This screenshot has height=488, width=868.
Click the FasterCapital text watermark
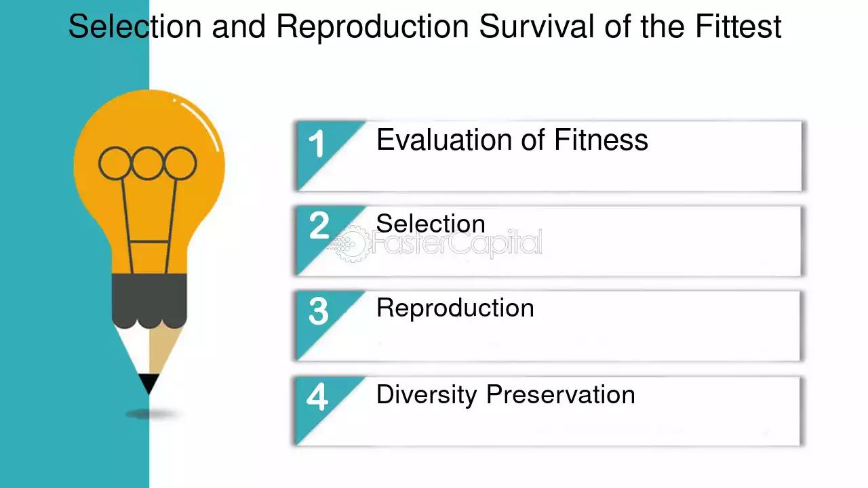click(x=456, y=243)
